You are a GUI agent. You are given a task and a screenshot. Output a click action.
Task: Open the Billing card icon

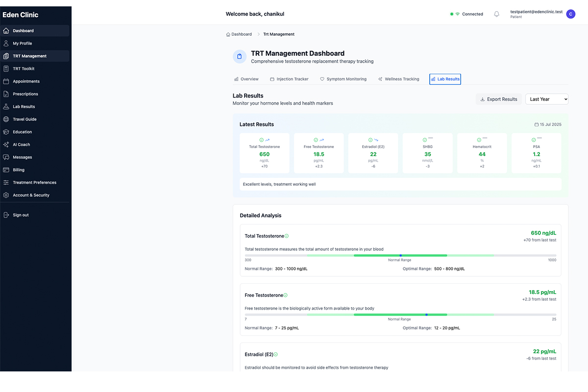click(x=6, y=170)
